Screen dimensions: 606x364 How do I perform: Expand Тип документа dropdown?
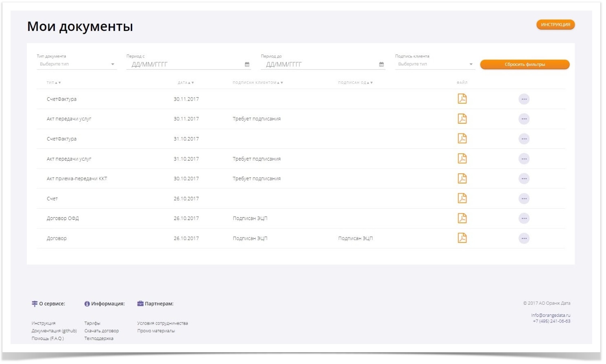pyautogui.click(x=76, y=64)
